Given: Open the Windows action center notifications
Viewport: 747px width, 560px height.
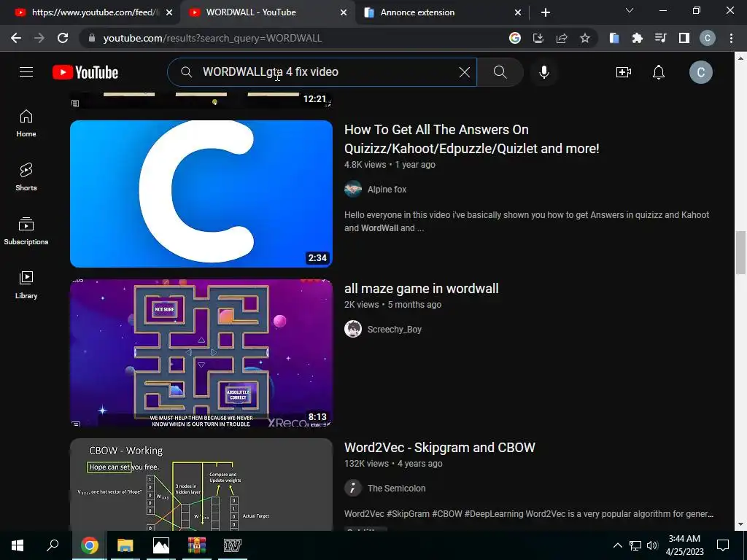Looking at the screenshot, I should click(x=723, y=545).
